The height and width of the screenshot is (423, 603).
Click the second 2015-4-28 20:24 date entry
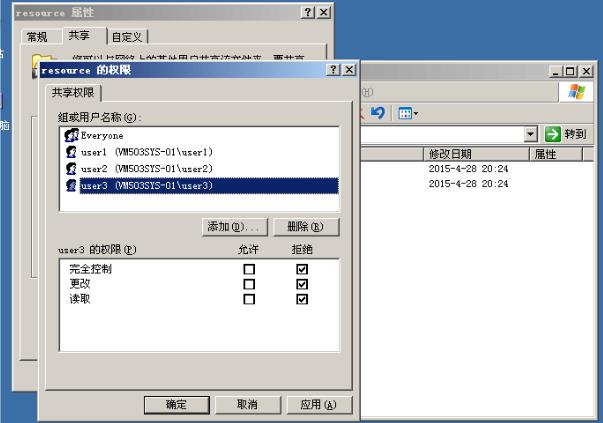468,184
